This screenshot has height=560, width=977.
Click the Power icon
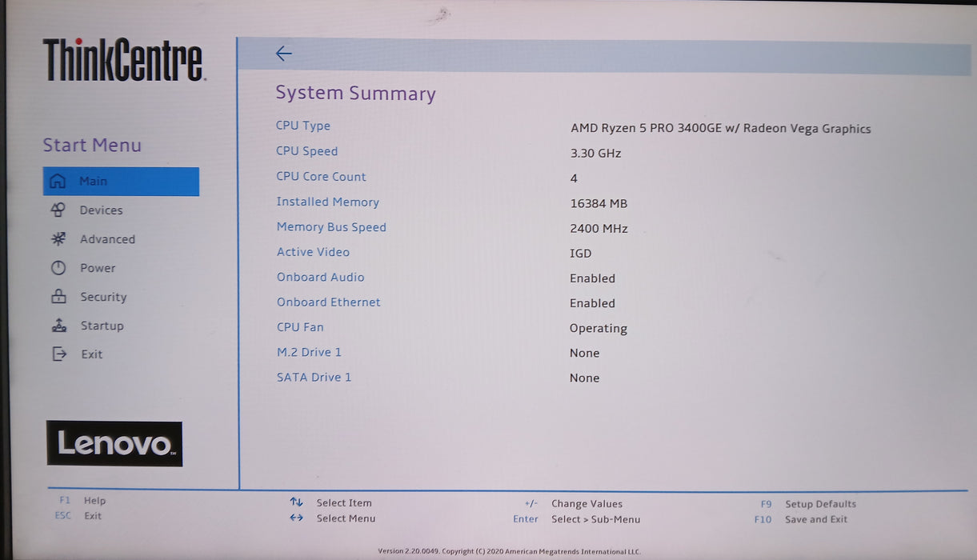click(58, 268)
